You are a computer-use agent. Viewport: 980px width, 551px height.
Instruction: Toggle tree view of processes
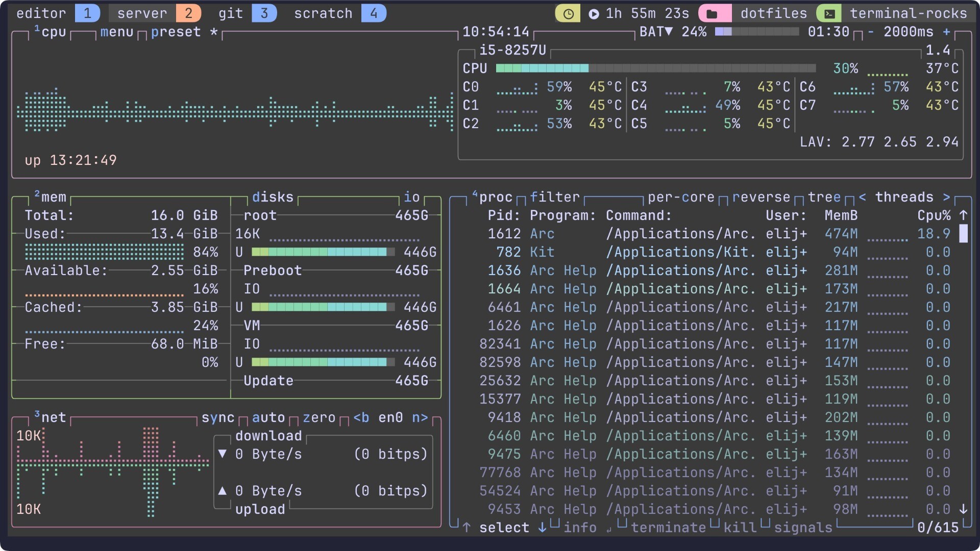click(824, 197)
